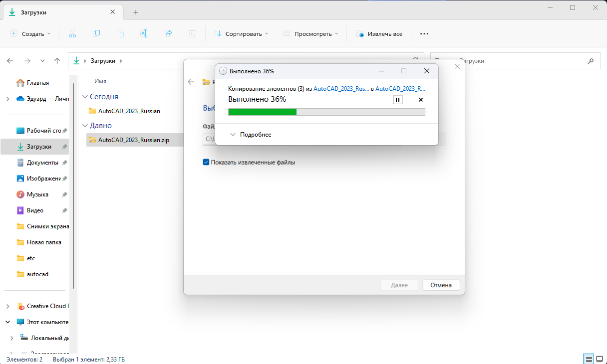Go up one folder level arrow
607x364 pixels.
[x=57, y=61]
